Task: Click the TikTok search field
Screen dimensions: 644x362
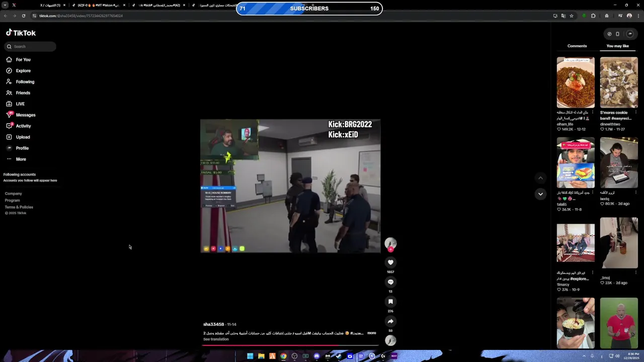Action: (30, 46)
